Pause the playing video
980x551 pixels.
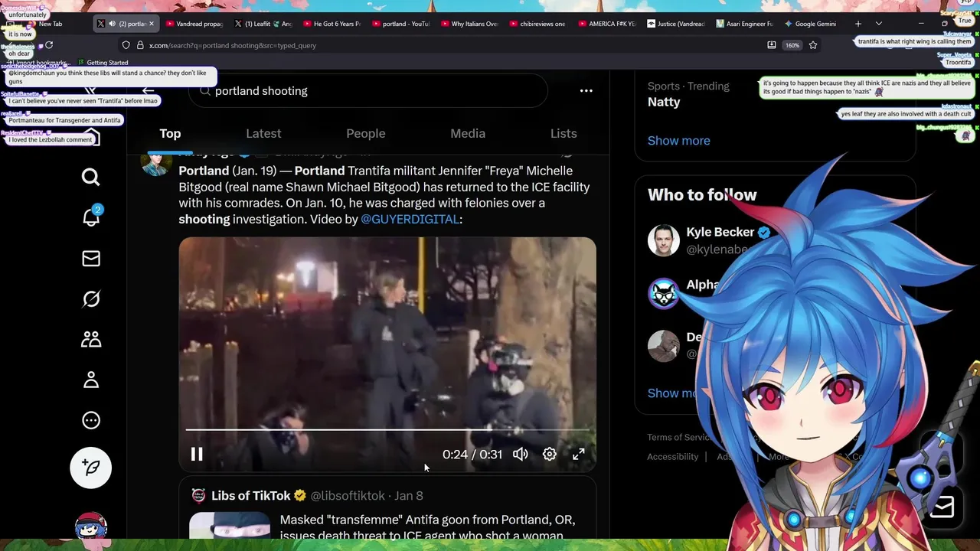[x=197, y=455]
